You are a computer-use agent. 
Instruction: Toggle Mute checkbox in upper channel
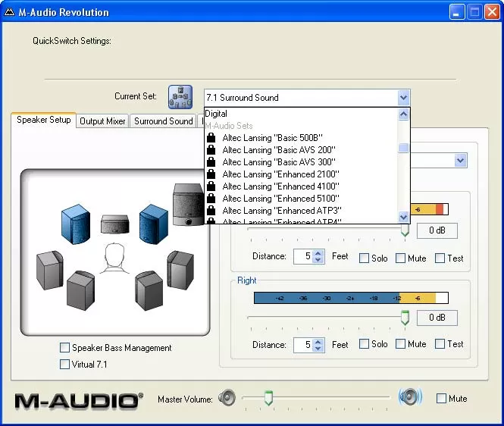pyautogui.click(x=400, y=258)
